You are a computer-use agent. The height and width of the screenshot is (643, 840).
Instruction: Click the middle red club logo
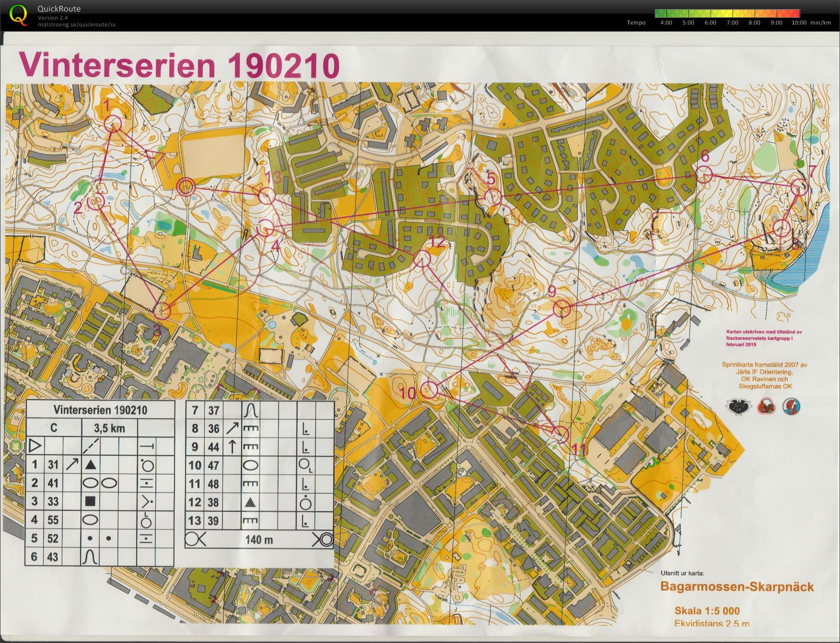(x=766, y=406)
